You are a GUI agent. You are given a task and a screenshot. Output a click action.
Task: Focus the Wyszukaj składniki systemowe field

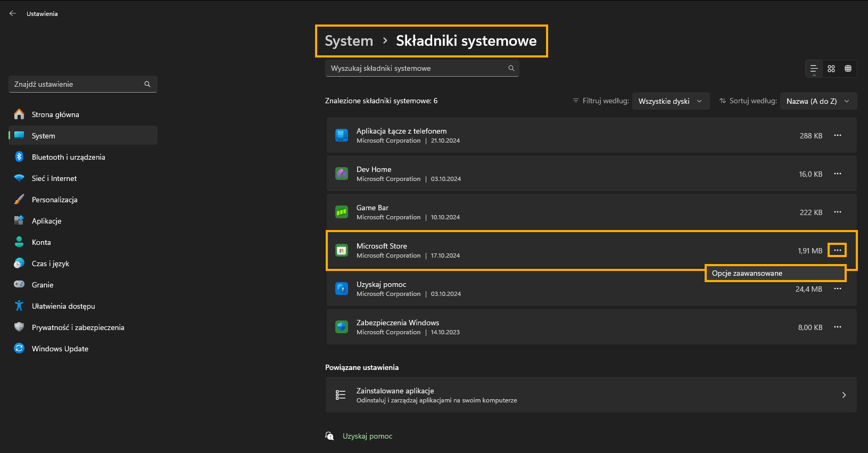422,68
